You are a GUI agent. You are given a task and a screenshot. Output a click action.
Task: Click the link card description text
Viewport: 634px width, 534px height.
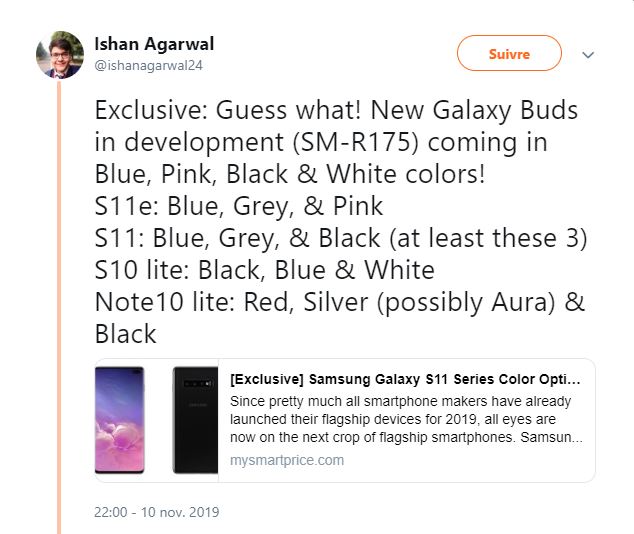406,420
